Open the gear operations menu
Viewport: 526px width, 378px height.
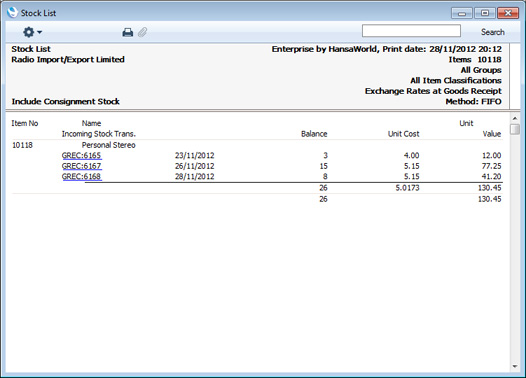32,32
